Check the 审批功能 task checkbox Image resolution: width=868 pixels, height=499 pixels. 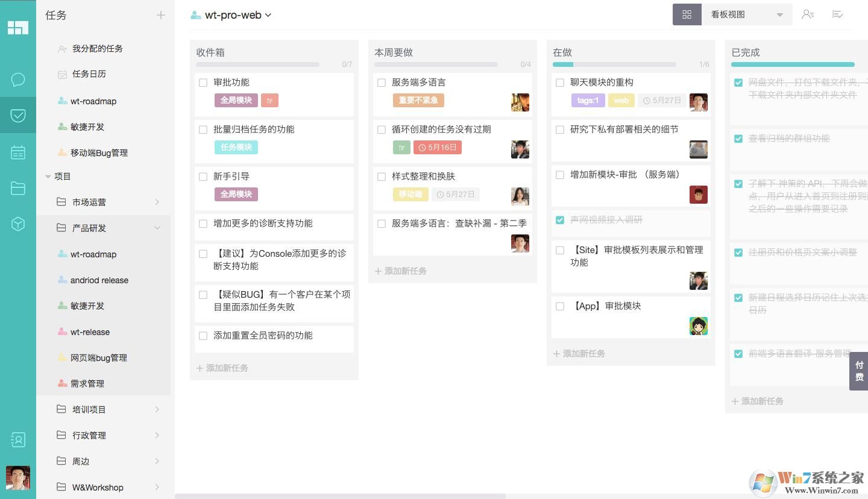203,83
